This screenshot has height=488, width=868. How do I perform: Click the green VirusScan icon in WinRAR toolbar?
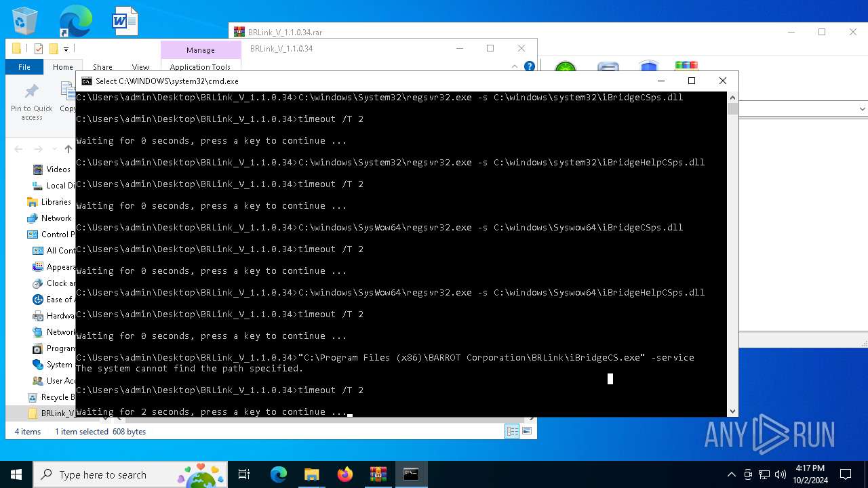[x=566, y=68]
